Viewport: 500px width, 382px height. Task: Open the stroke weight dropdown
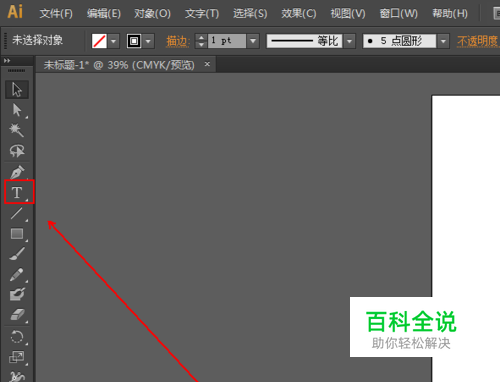253,41
